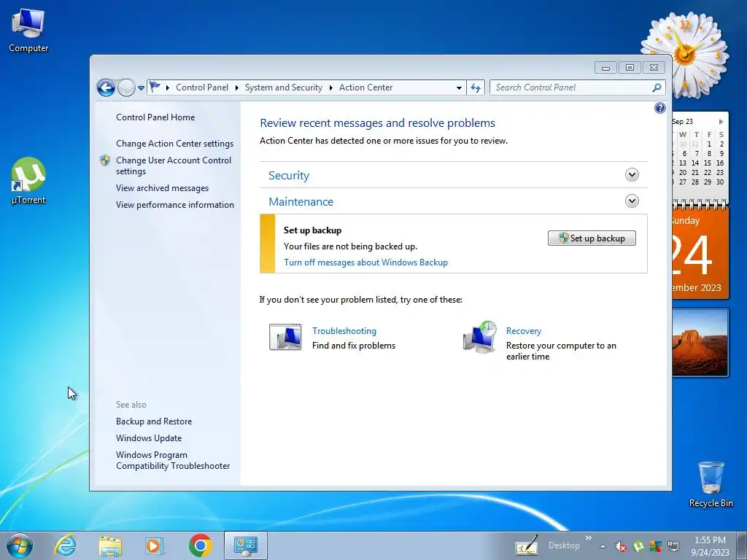Expand the Security section chevron
This screenshot has height=560, width=747.
pos(632,175)
